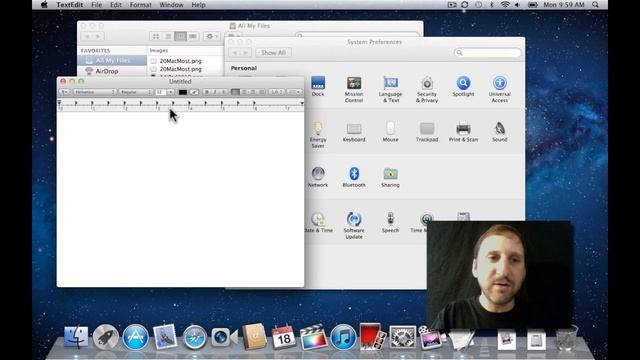
Task: Toggle underline in TextEdit toolbar
Action: coord(223,92)
